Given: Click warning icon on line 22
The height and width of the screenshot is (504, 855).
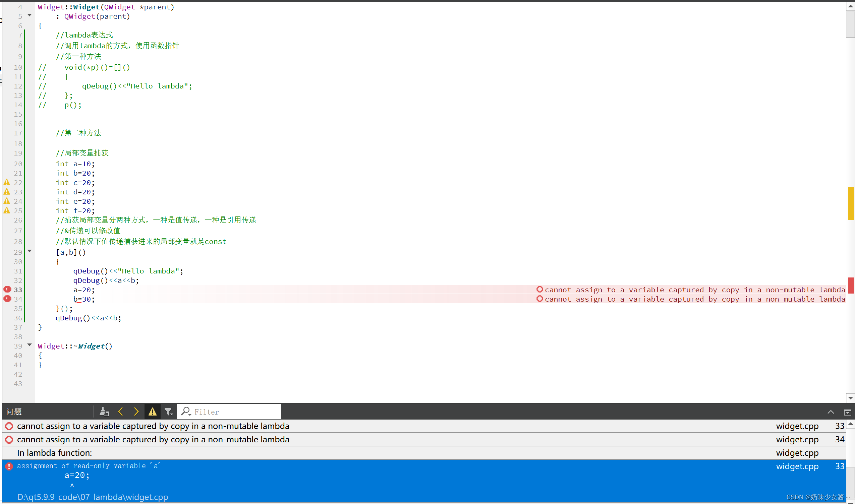Looking at the screenshot, I should coord(7,182).
